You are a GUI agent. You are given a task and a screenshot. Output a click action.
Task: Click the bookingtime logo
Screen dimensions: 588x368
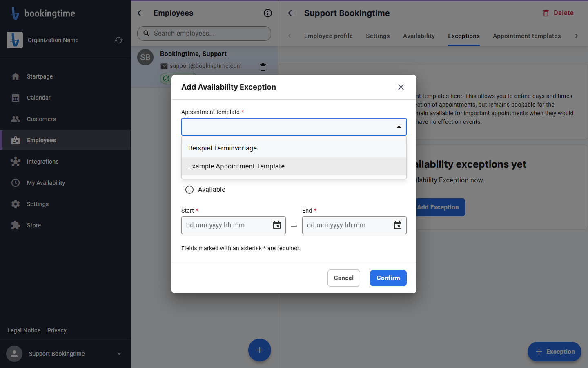click(x=43, y=13)
